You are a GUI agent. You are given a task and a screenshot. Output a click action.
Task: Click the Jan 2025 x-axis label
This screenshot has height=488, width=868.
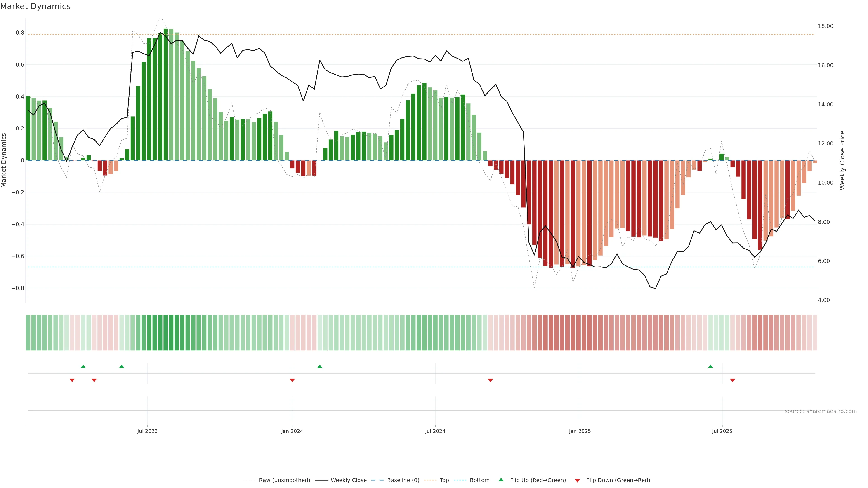click(x=580, y=431)
